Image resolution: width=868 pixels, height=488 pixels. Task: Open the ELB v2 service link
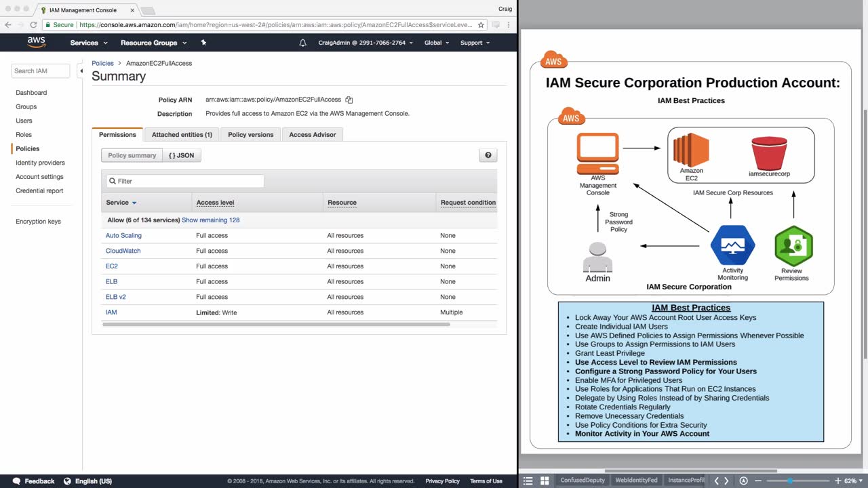tap(116, 297)
